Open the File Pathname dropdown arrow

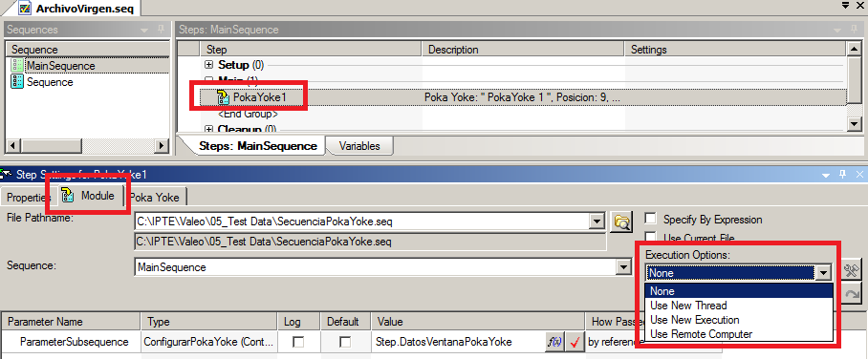tap(597, 222)
